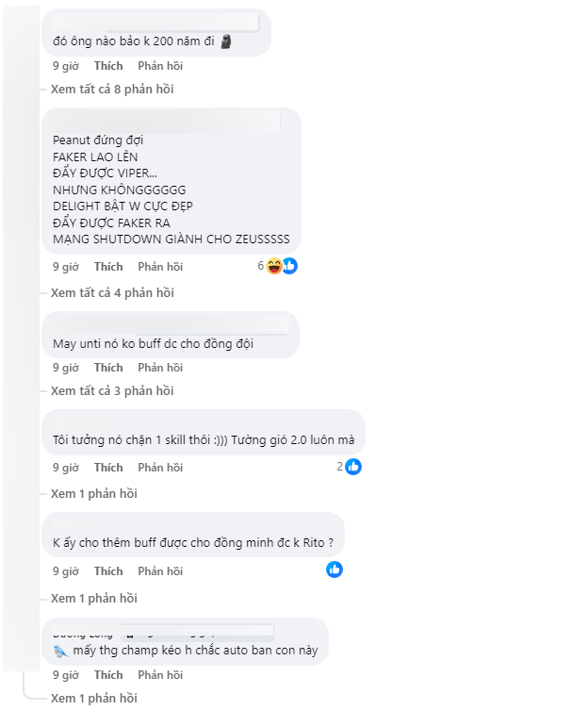Click Phản hồi under the Peanut FAKER comment
Image resolution: width=588 pixels, height=710 pixels.
point(160,267)
